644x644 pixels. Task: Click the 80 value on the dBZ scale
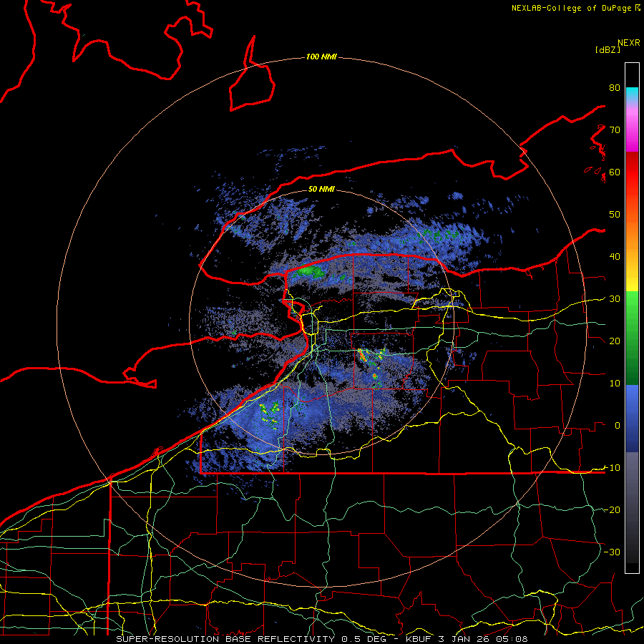click(615, 88)
